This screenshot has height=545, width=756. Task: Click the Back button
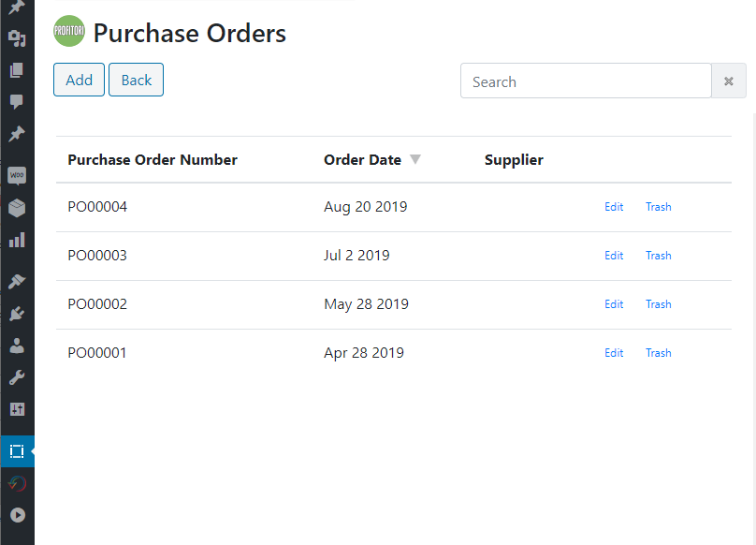click(136, 80)
